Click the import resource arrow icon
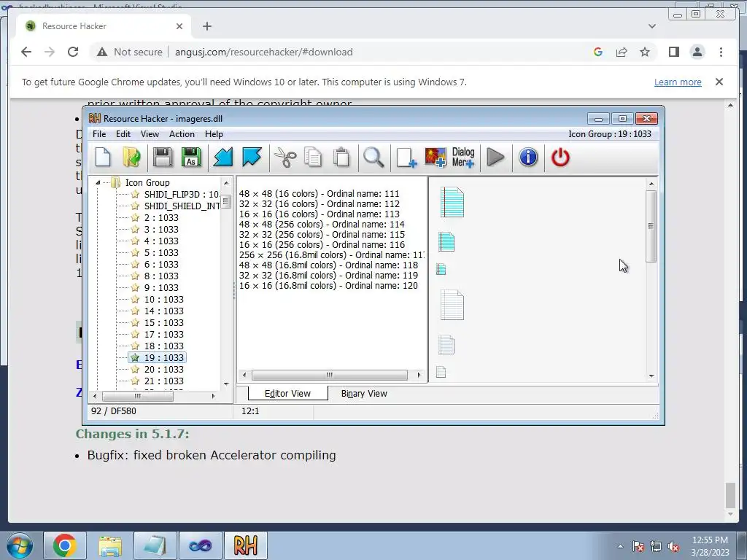This screenshot has width=747, height=560. (x=223, y=157)
